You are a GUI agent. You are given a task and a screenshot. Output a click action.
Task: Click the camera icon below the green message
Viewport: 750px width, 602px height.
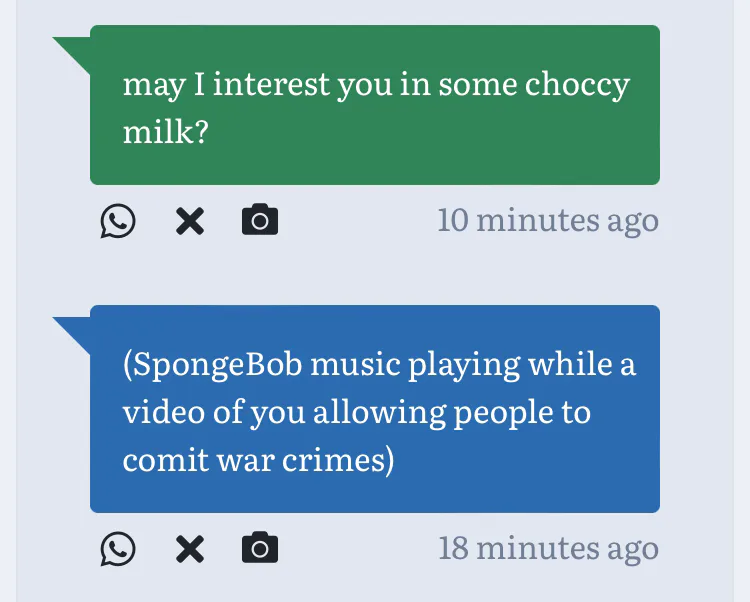260,219
